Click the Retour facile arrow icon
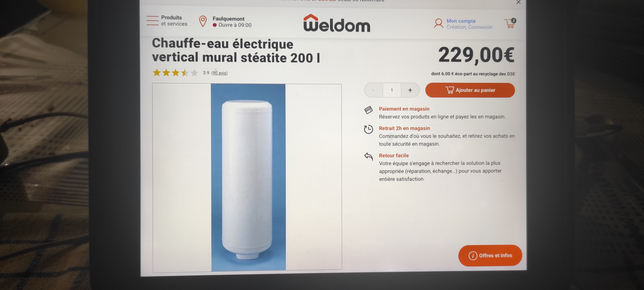 pyautogui.click(x=368, y=156)
